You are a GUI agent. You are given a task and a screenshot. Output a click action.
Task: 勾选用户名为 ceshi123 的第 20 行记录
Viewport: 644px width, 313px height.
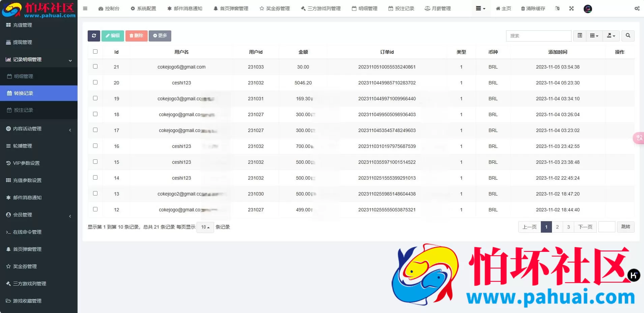click(x=95, y=82)
